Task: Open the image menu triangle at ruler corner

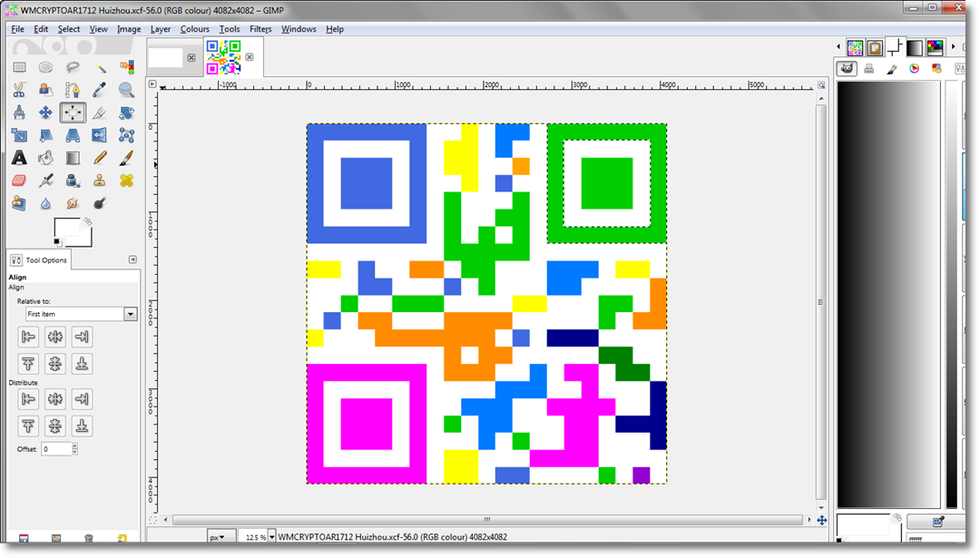Action: pos(152,83)
